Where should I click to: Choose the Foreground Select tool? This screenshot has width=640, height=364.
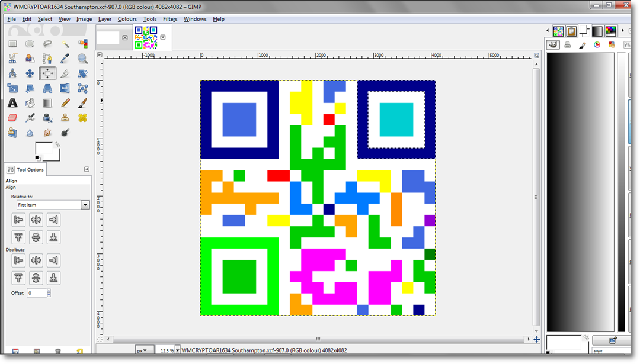(30, 59)
